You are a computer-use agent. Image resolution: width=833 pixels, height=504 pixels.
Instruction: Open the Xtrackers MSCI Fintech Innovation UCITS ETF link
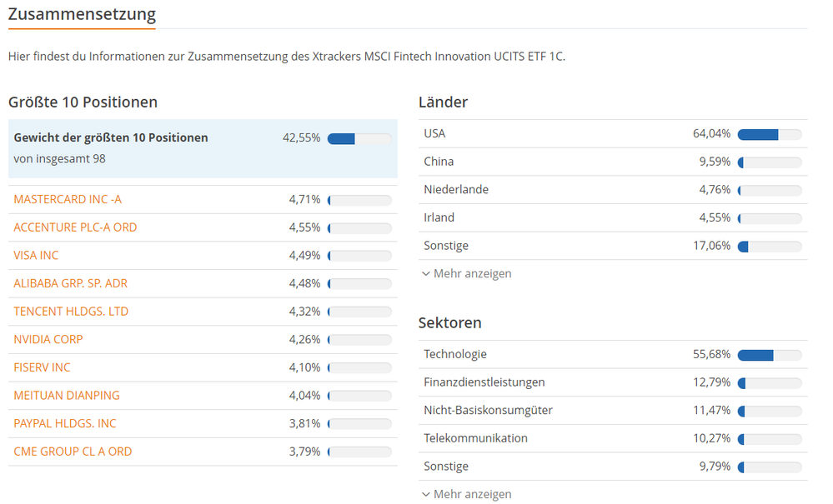[439, 57]
